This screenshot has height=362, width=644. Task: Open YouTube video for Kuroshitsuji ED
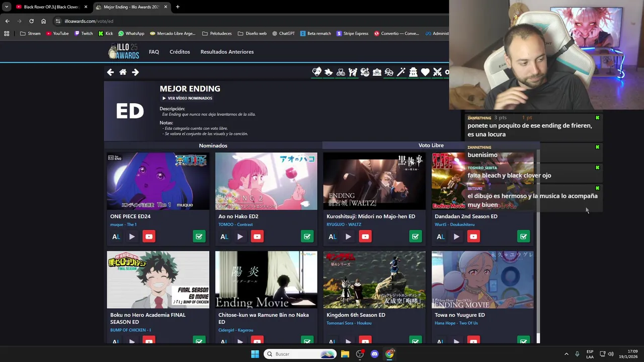(365, 236)
